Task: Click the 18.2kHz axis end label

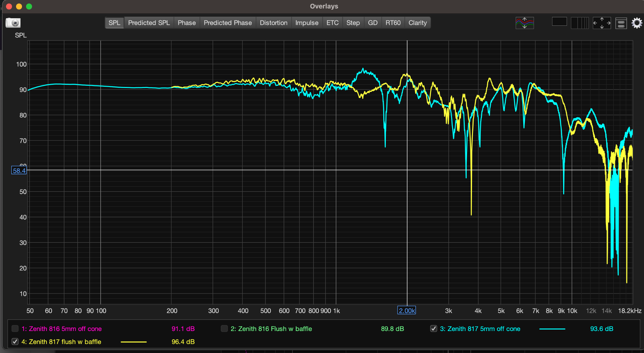Action: coord(630,311)
